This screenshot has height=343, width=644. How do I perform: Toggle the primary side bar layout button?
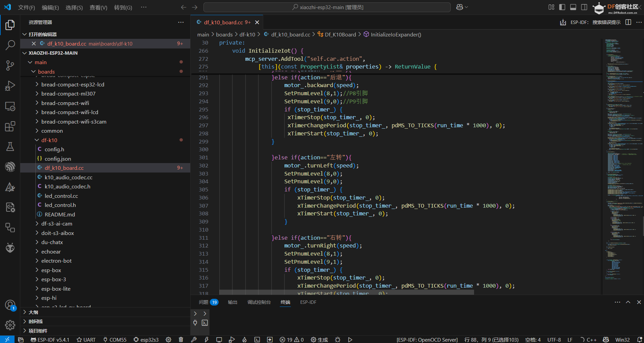[562, 7]
